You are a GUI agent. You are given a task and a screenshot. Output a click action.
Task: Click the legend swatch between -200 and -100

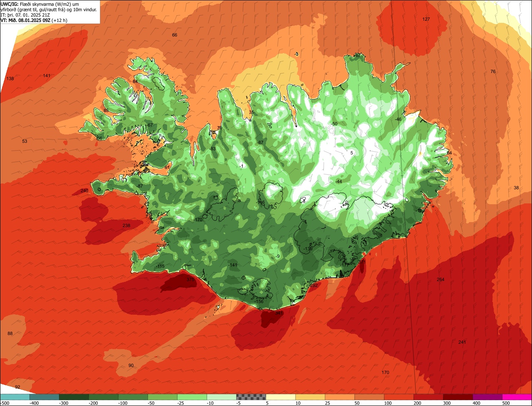click(103, 397)
